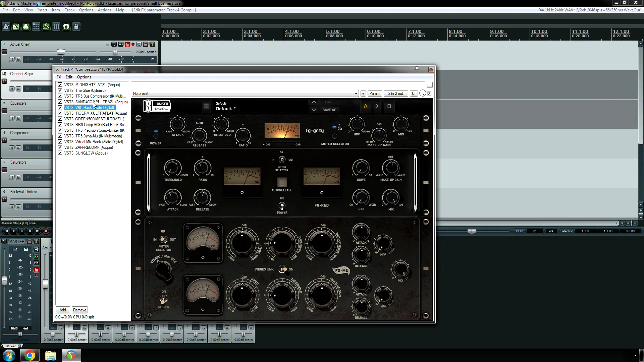Open the MASTER track io routing button
The width and height of the screenshot is (644, 362).
click(x=36, y=256)
